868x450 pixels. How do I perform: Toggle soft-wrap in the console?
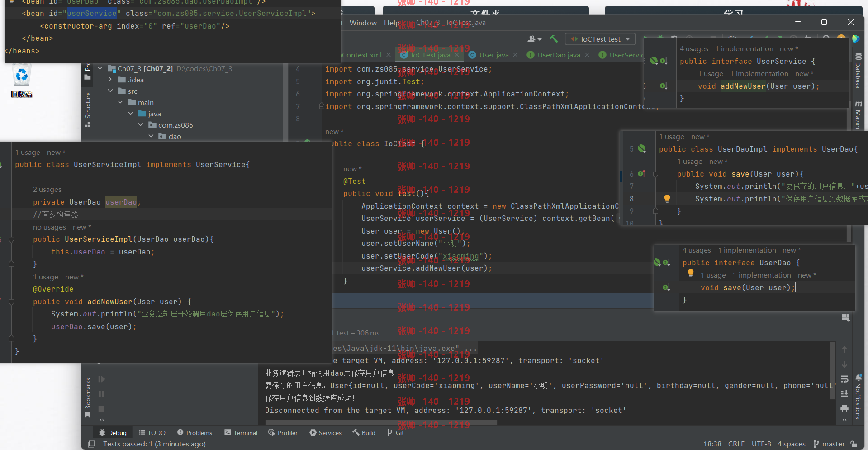(844, 379)
